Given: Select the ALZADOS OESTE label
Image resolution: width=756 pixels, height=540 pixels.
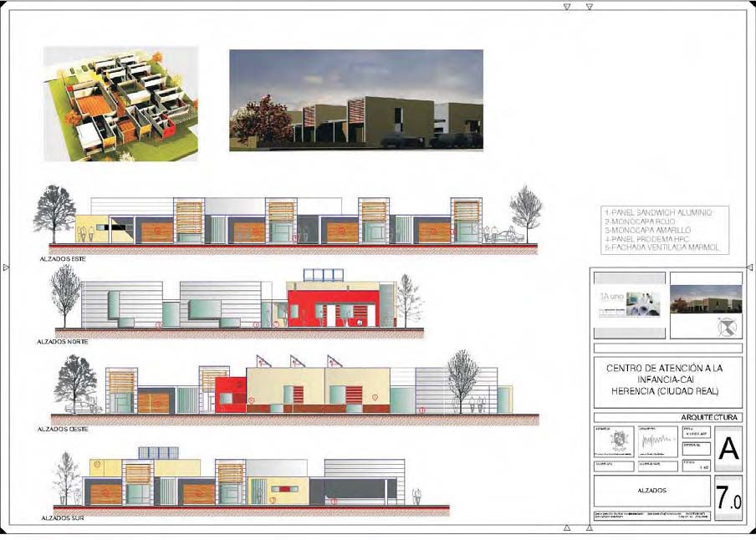Looking at the screenshot, I should point(64,428).
